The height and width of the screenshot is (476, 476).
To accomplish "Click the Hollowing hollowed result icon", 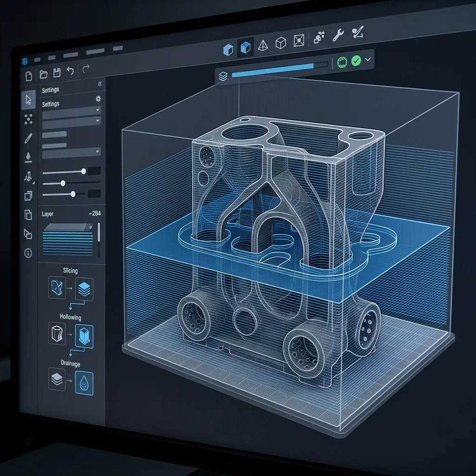I will click(84, 336).
